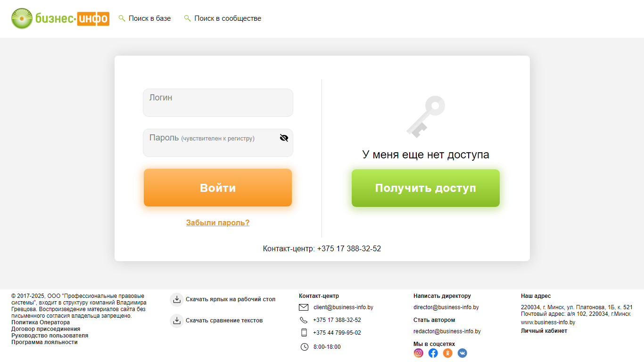Click footer phone +375 17 388-32-52
Image resolution: width=644 pixels, height=362 pixels.
337,320
